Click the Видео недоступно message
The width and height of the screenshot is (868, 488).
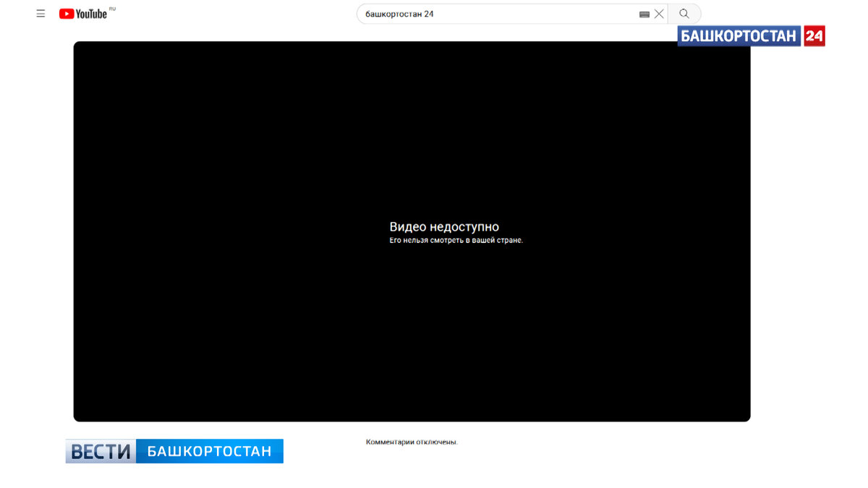444,226
